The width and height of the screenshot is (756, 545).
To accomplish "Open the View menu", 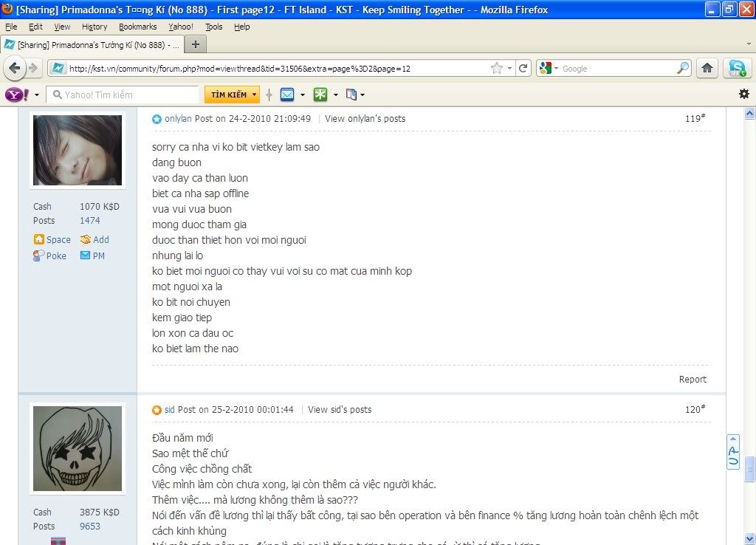I will click(x=62, y=27).
